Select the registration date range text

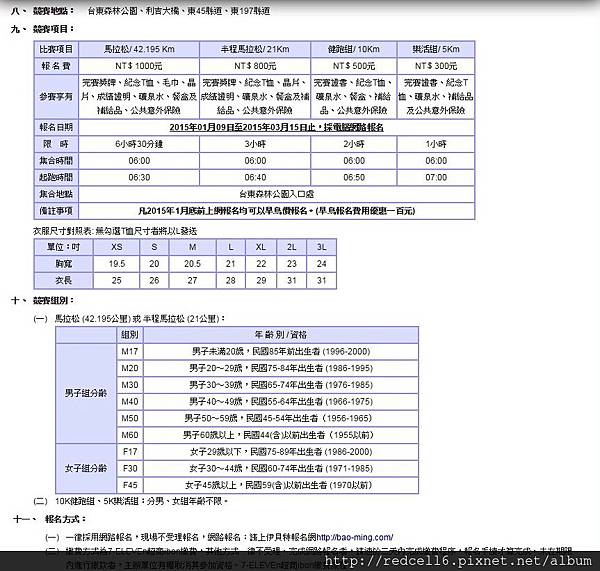click(x=276, y=127)
